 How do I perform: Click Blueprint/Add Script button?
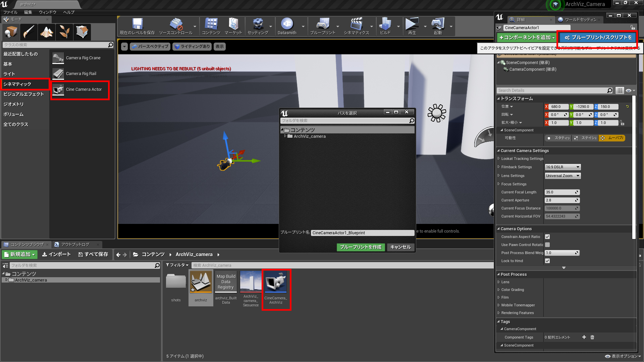[598, 38]
